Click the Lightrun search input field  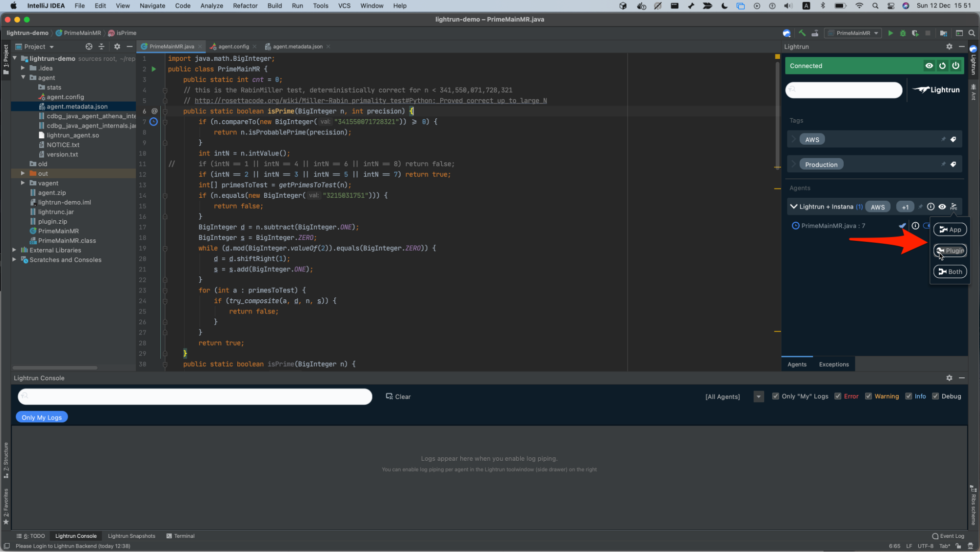click(843, 90)
